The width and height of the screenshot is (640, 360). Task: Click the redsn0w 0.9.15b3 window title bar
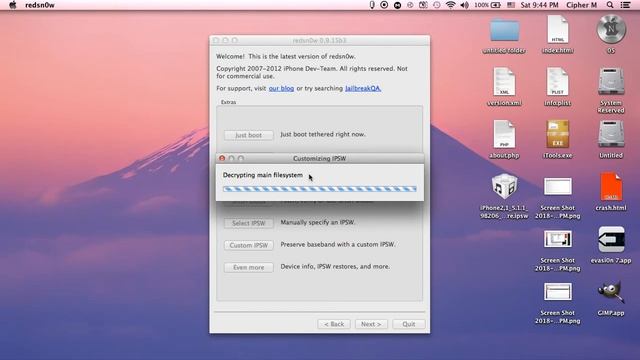320,40
